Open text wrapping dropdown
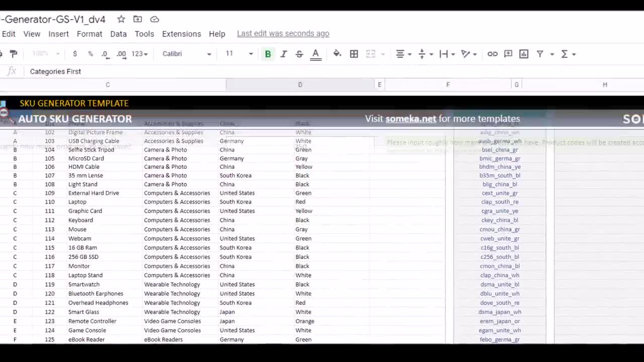 pos(447,54)
